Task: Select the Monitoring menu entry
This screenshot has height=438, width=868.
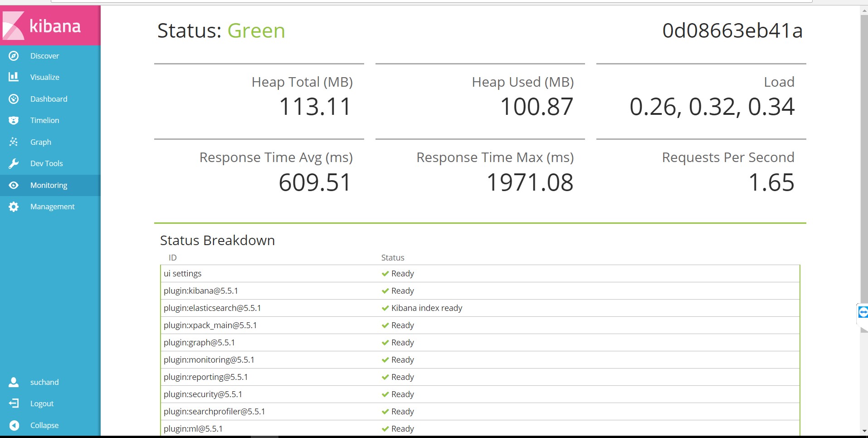Action: [50, 185]
